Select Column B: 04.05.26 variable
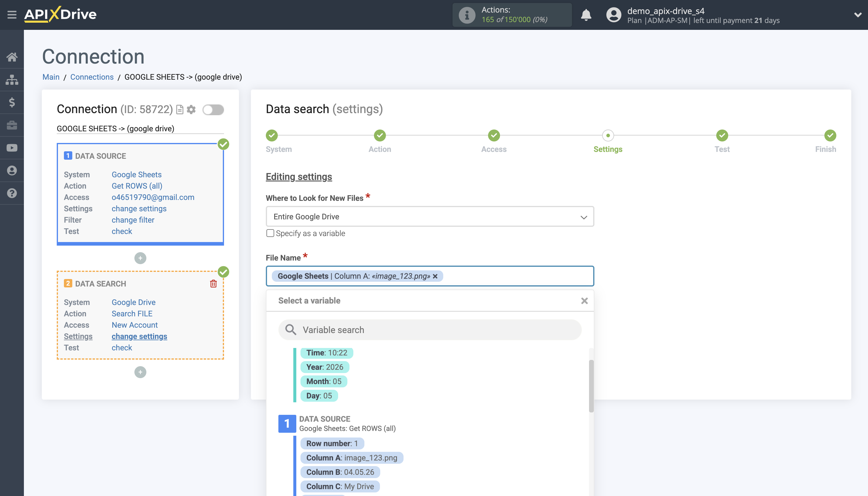 (340, 472)
